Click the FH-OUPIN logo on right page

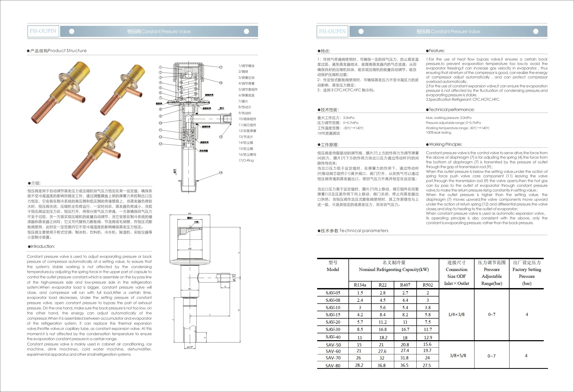pos(332,32)
